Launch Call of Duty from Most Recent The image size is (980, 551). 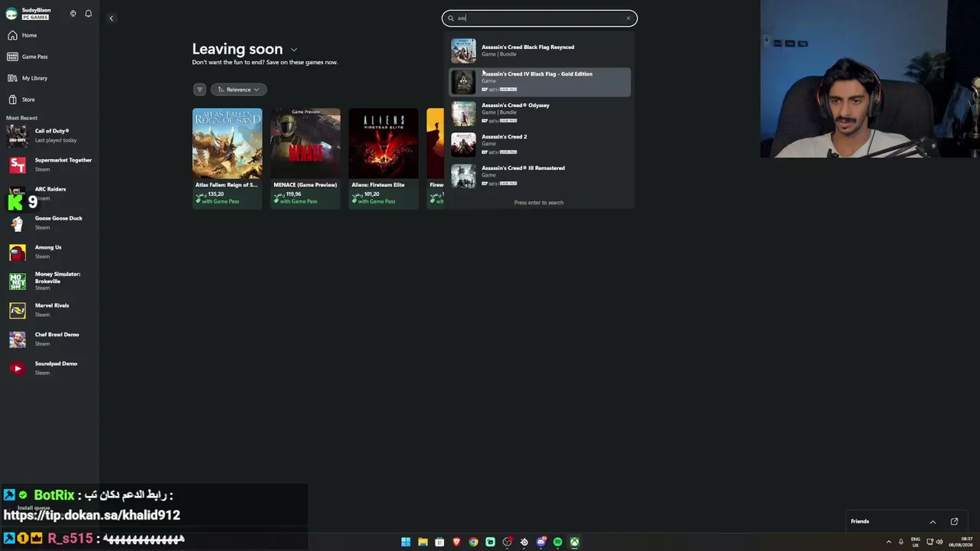[49, 135]
